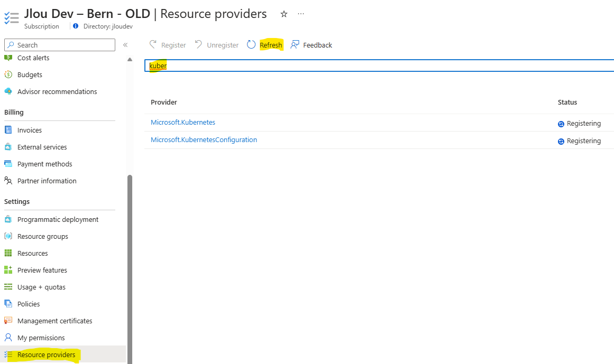This screenshot has height=364, width=614.
Task: Click the Advisor recommendations cloud icon
Action: (8, 91)
